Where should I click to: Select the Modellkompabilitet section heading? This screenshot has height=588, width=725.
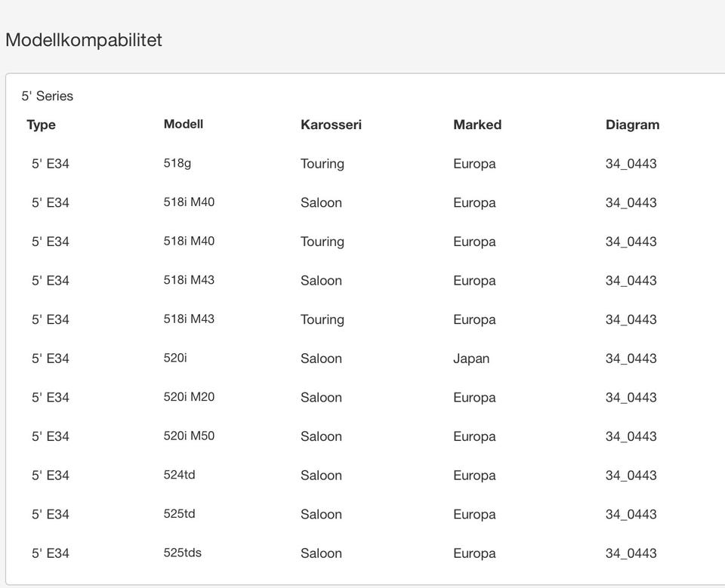[x=84, y=41]
